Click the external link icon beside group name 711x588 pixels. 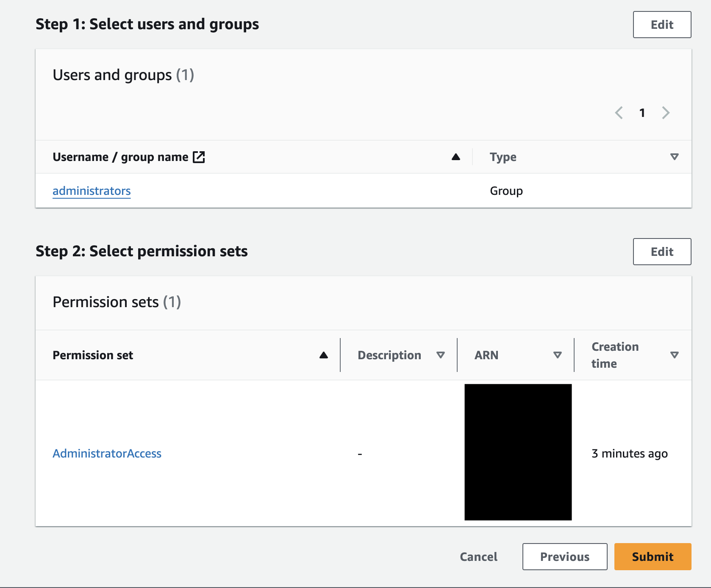pyautogui.click(x=199, y=157)
